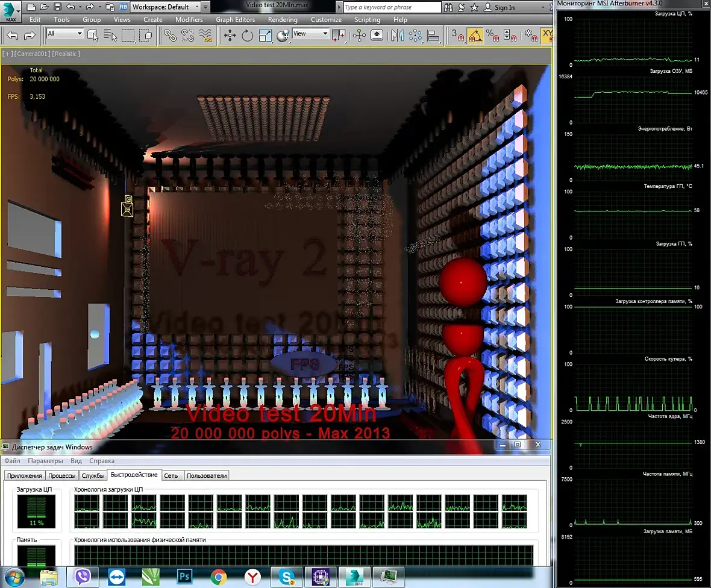Viewport: 711px width, 588px height.
Task: Click the Sign In button
Action: 500,7
